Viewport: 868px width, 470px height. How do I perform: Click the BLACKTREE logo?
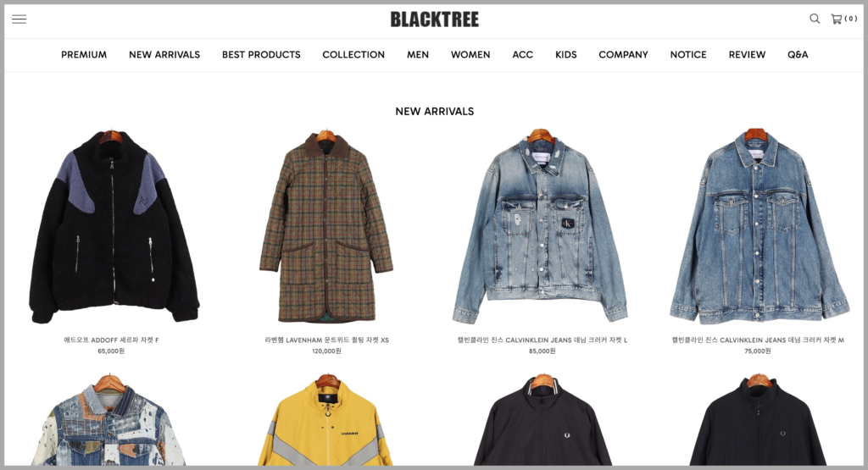(x=435, y=20)
